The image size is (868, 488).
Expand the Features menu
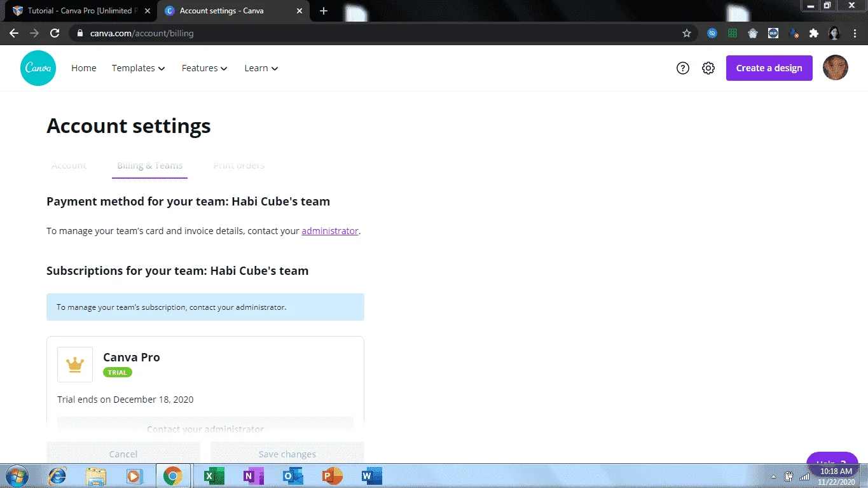tap(205, 68)
